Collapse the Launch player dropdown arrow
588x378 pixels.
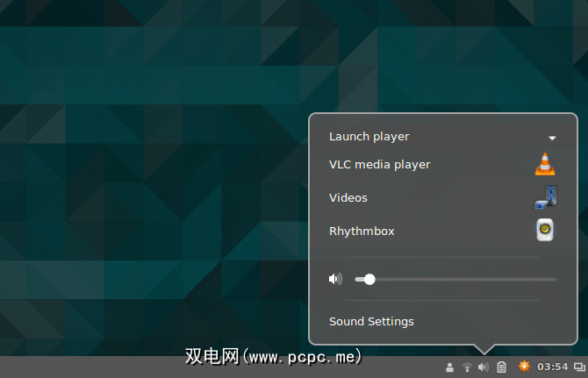[x=552, y=139]
